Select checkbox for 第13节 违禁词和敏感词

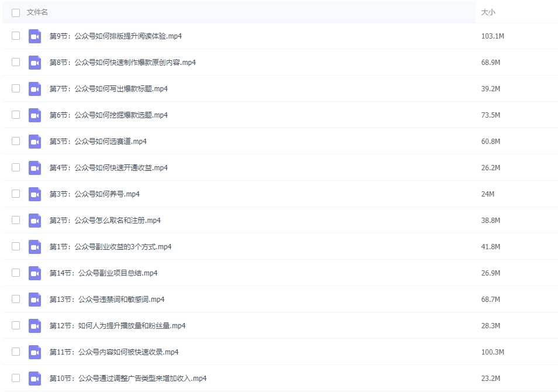coord(16,299)
